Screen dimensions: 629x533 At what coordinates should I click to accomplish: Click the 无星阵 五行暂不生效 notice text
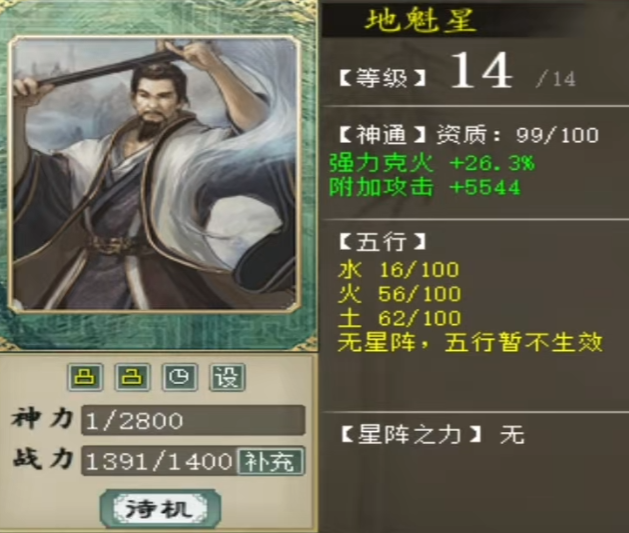pos(470,343)
